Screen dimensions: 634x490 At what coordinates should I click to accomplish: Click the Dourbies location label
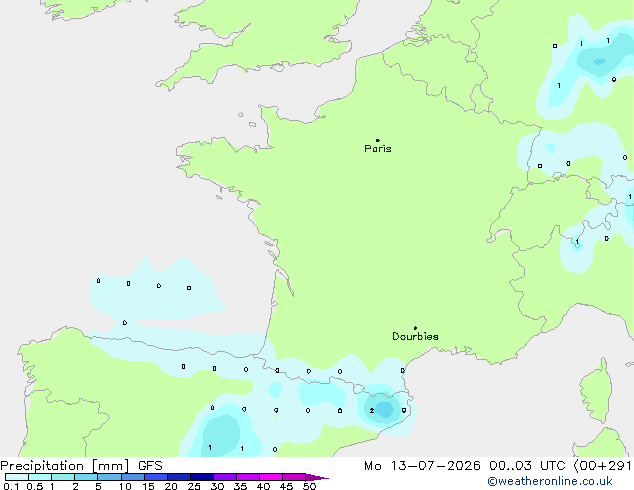(x=415, y=336)
